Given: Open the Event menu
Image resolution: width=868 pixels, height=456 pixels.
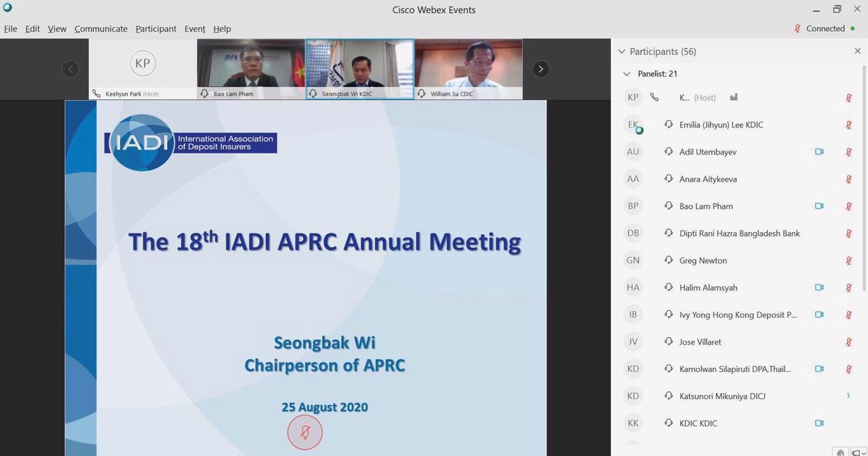Looking at the screenshot, I should 195,28.
